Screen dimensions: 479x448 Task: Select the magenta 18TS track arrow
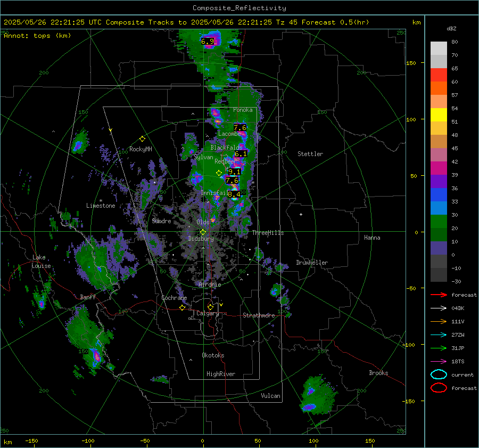coord(439,361)
